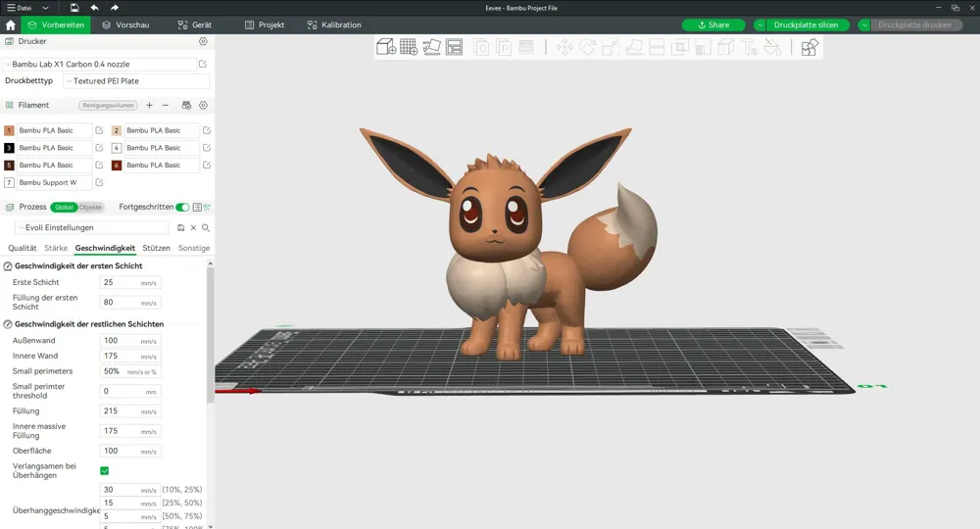980x529 pixels.
Task: Open the Assembly view puzzle icon
Action: (x=809, y=47)
